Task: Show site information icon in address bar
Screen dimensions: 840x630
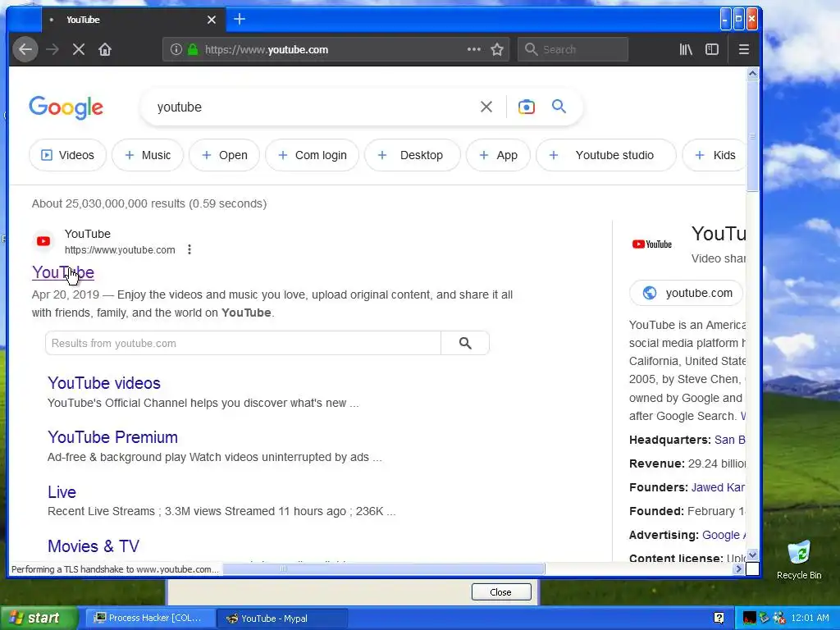Action: pos(176,50)
